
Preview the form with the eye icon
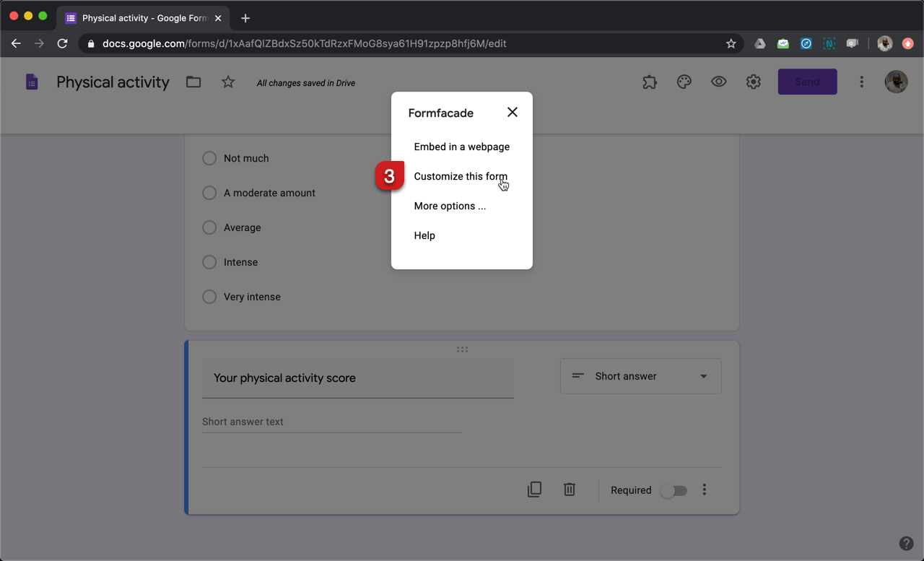point(718,82)
